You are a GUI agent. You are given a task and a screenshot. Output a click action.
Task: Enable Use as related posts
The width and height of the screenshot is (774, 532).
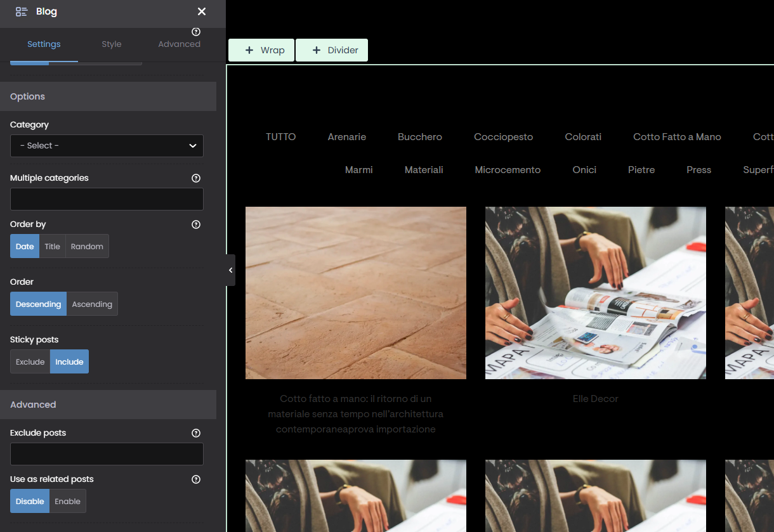(x=67, y=502)
